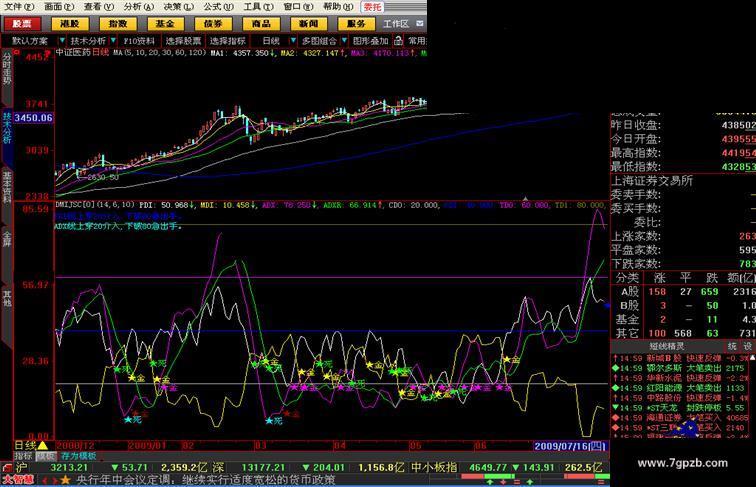756x487 pixels.
Task: Click the 默认方案 toolbar item
Action: click(x=30, y=41)
